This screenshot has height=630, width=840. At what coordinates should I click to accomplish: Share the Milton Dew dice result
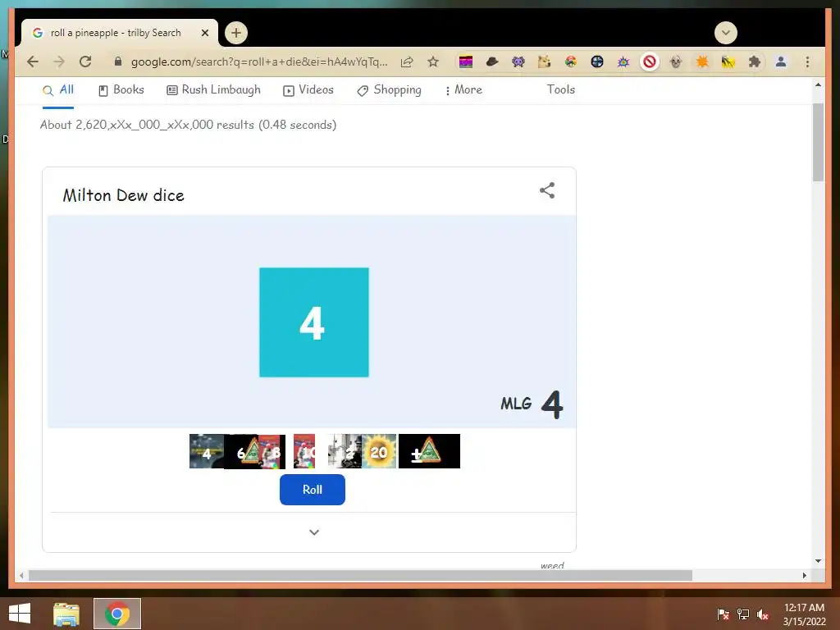547,190
